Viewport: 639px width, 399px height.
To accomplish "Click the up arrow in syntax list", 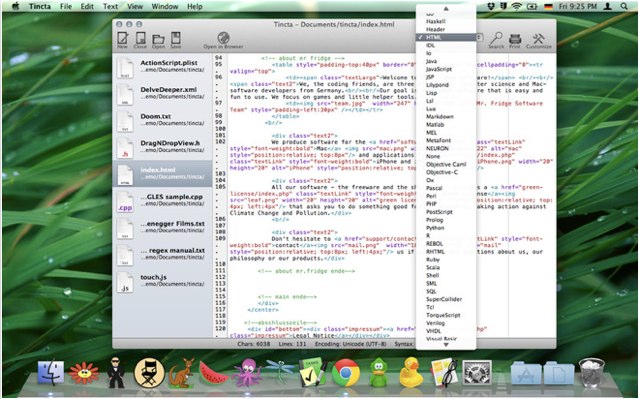I will [446, 9].
